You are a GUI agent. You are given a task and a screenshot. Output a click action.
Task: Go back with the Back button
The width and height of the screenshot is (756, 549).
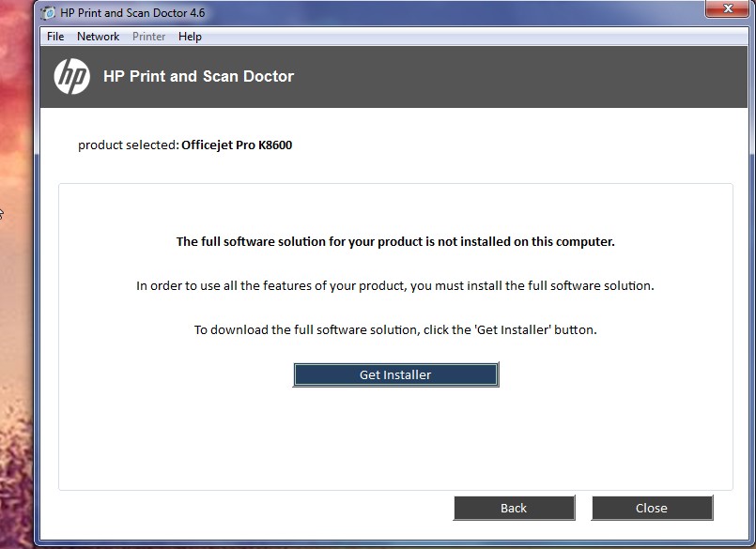click(514, 508)
